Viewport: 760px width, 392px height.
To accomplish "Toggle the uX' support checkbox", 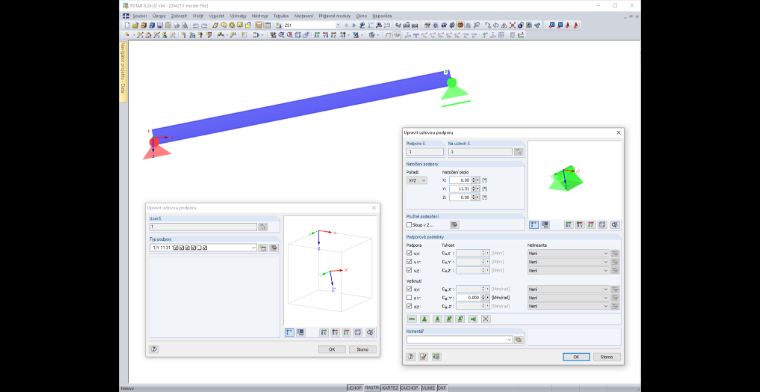I will (409, 253).
